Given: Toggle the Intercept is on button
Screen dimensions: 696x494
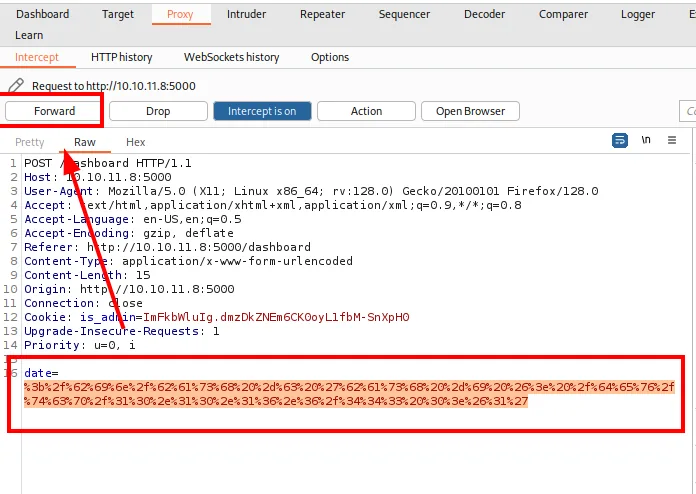Looking at the screenshot, I should [x=262, y=111].
